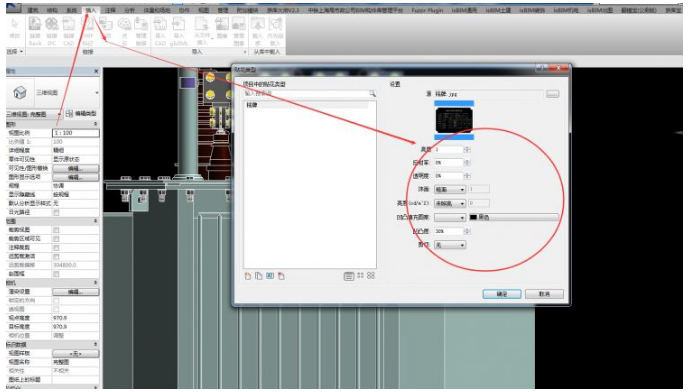Screen dimensions: 688x392
Task: Cancel the decal dialog with 取消
Action: (x=544, y=294)
